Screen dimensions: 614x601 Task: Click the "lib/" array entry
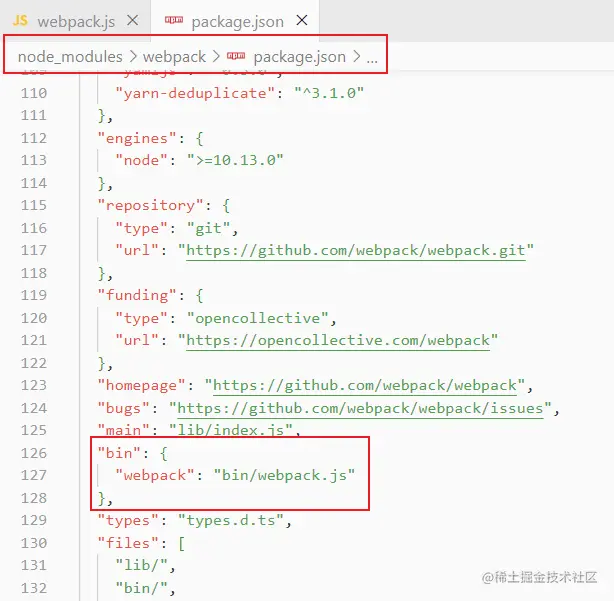[141, 565]
